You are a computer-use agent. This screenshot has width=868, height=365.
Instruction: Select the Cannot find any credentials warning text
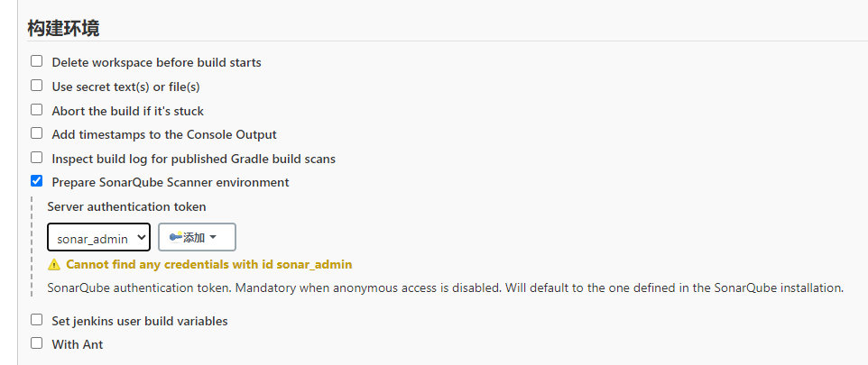tap(209, 264)
